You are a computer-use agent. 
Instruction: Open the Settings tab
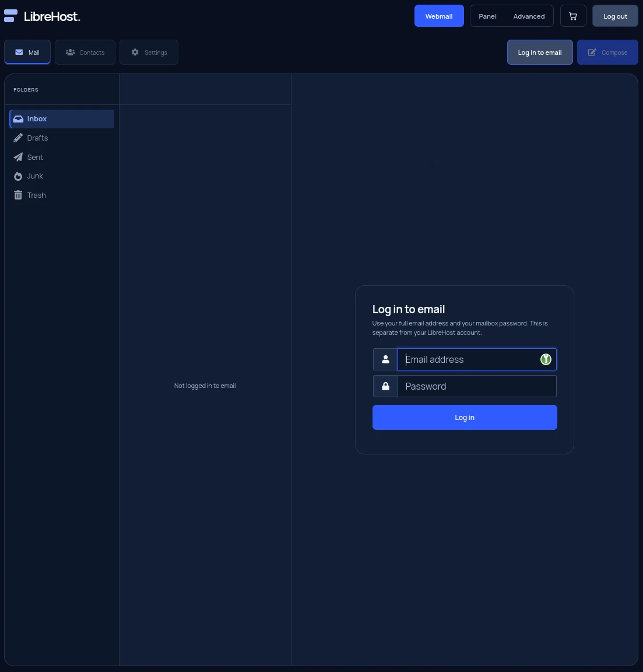point(149,52)
